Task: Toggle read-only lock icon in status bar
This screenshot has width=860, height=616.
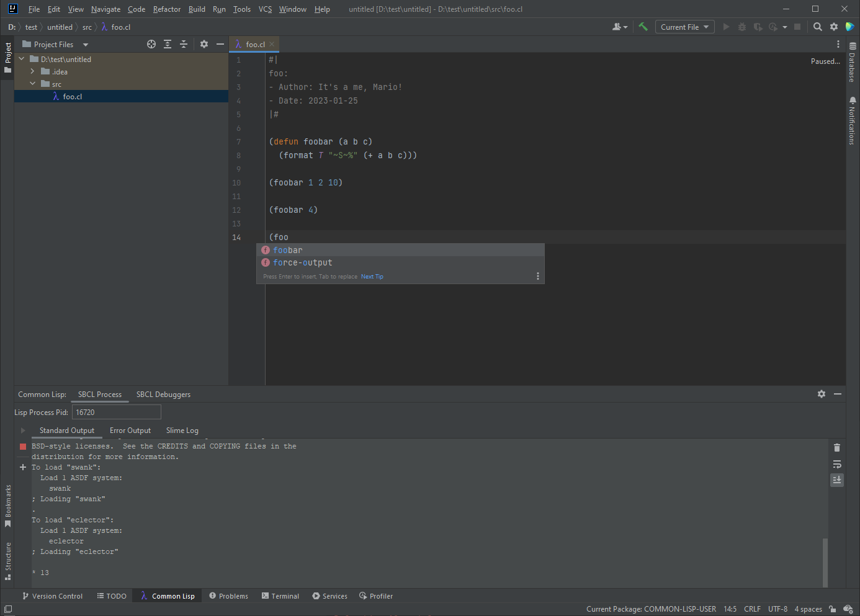Action: (833, 609)
